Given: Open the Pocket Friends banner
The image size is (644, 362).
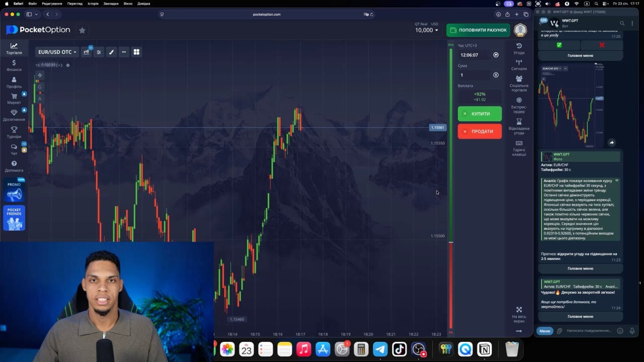Looking at the screenshot, I should coord(14,218).
